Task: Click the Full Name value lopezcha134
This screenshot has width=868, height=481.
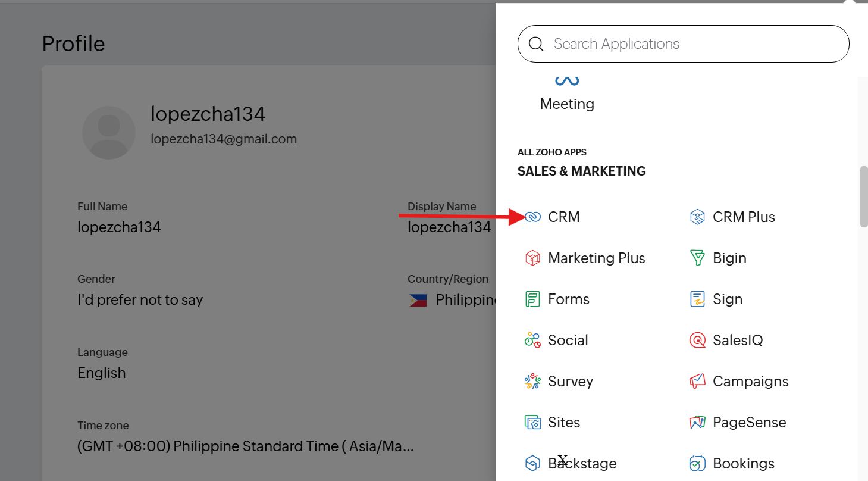Action: pos(119,227)
